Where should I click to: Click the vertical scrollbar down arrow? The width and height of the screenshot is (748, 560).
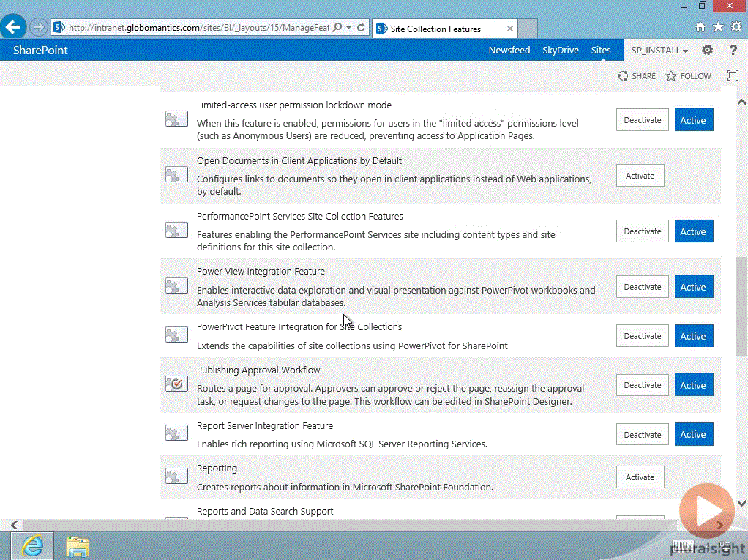pos(741,503)
